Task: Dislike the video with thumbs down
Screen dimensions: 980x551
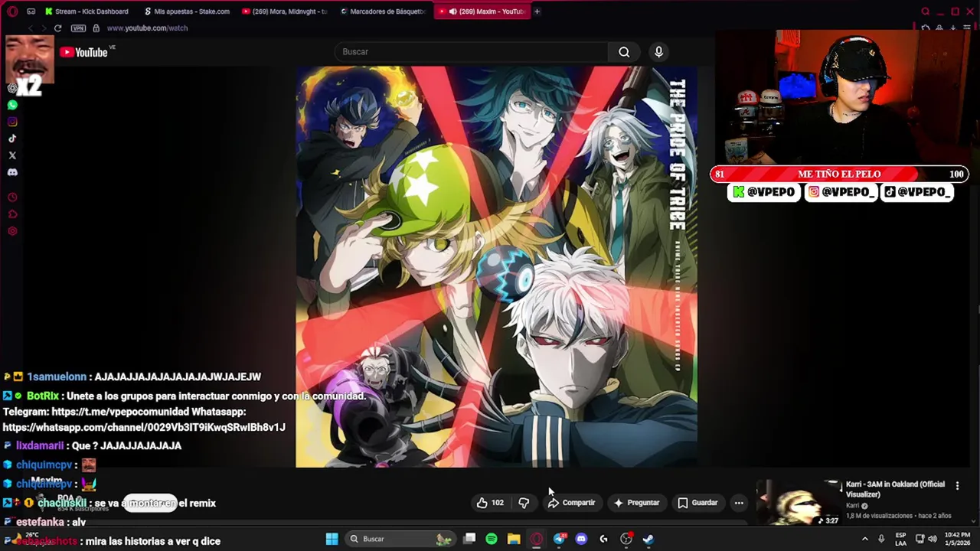Action: pyautogui.click(x=524, y=503)
